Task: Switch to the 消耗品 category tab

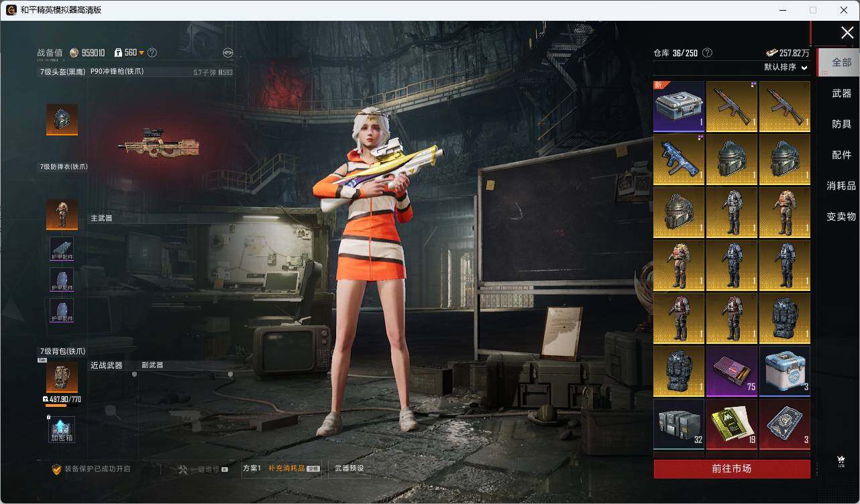Action: 841,186
